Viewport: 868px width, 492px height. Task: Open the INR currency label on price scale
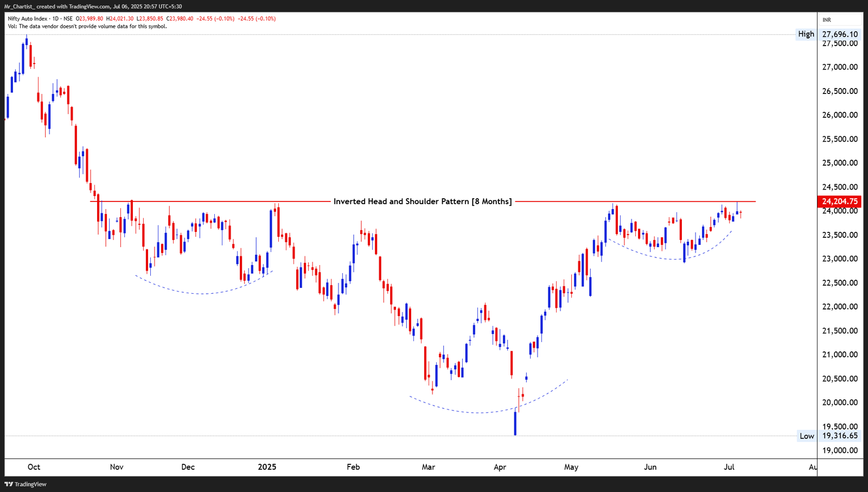point(826,18)
